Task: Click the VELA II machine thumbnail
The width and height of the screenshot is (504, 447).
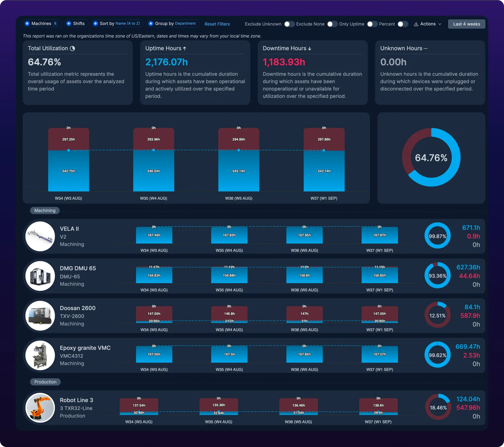Action: point(40,236)
